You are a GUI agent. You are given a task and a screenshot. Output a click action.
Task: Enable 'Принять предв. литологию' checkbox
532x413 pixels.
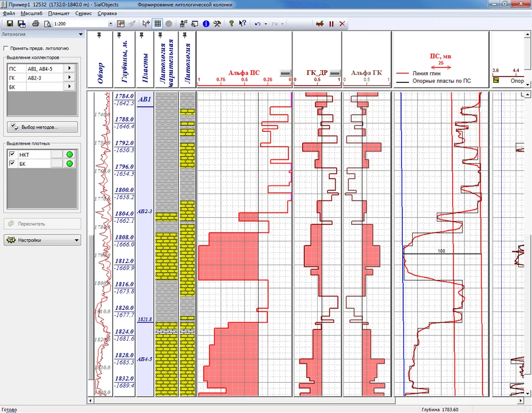tap(6, 48)
